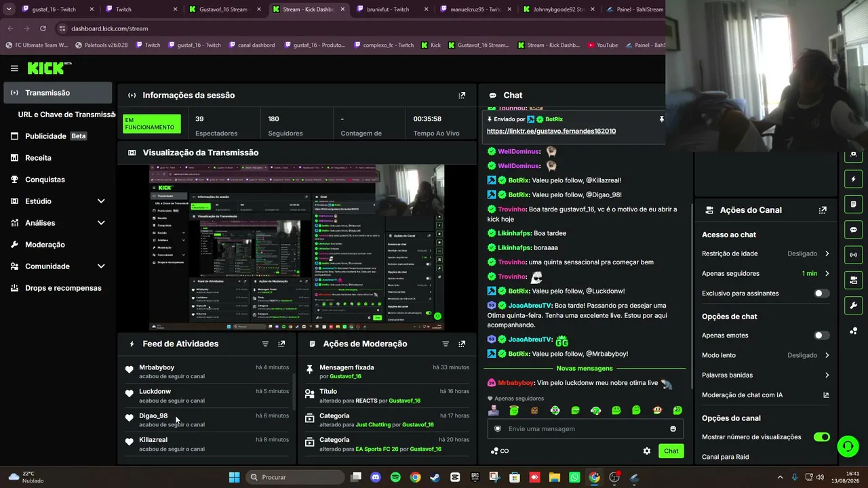Open YouTube bookmark in bookmarks bar
This screenshot has height=488, width=868.
coord(602,45)
